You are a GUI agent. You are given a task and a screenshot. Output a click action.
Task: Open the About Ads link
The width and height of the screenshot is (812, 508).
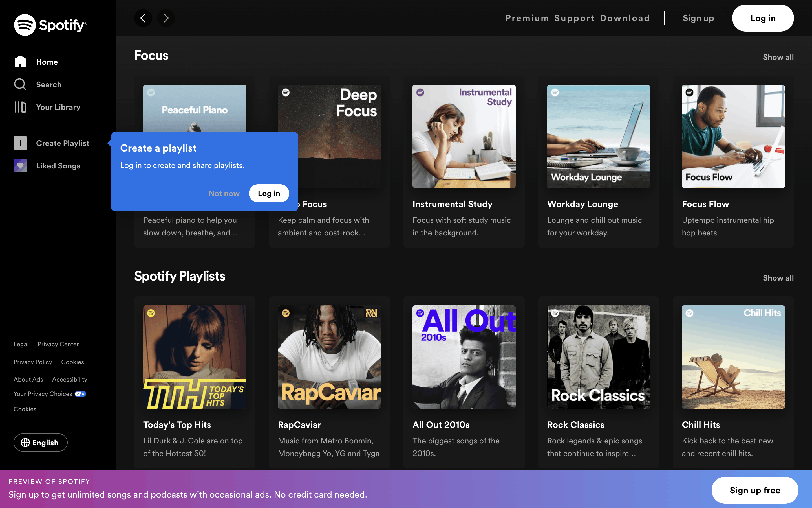28,379
